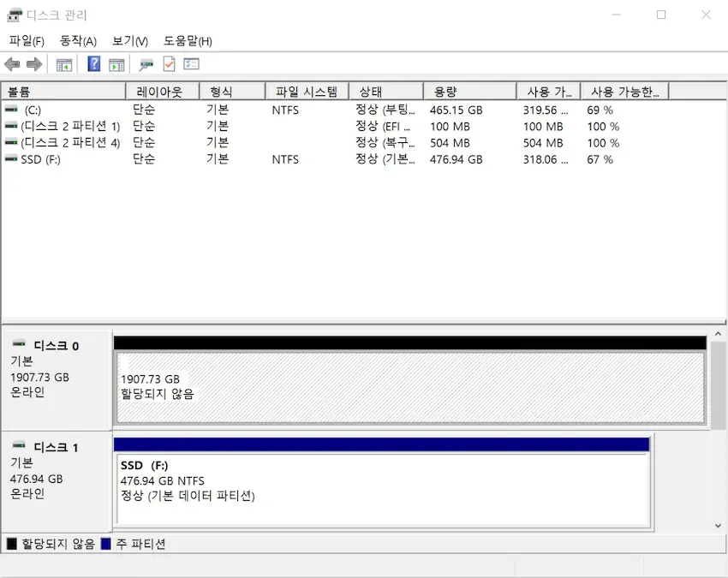This screenshot has height=578, width=728.
Task: Click the 504 MB capacity cell
Action: pyautogui.click(x=450, y=142)
